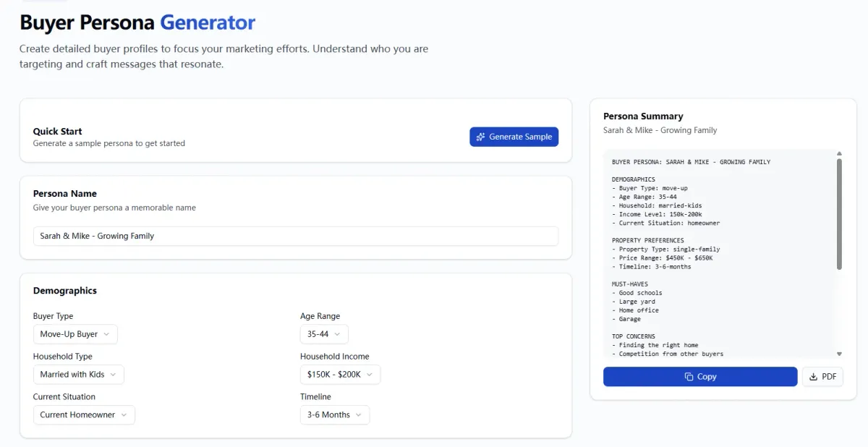Open the Current Situation dropdown
The height and width of the screenshot is (447, 868).
[84, 415]
